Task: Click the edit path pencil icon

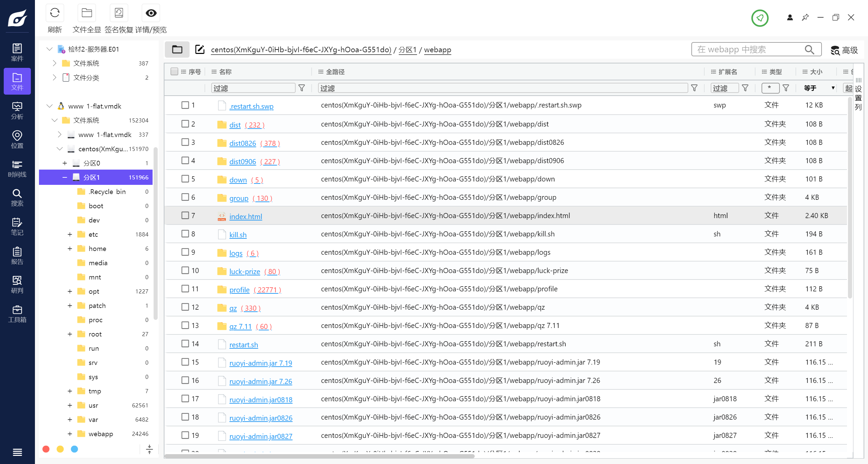Action: coord(200,50)
